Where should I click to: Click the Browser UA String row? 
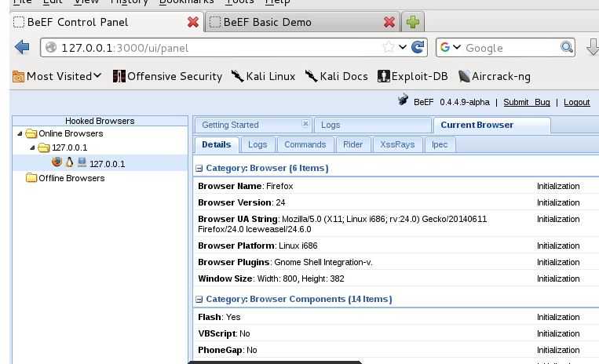(396, 224)
